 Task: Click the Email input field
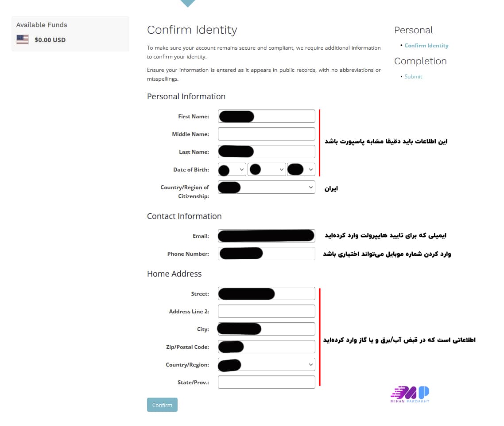click(267, 236)
